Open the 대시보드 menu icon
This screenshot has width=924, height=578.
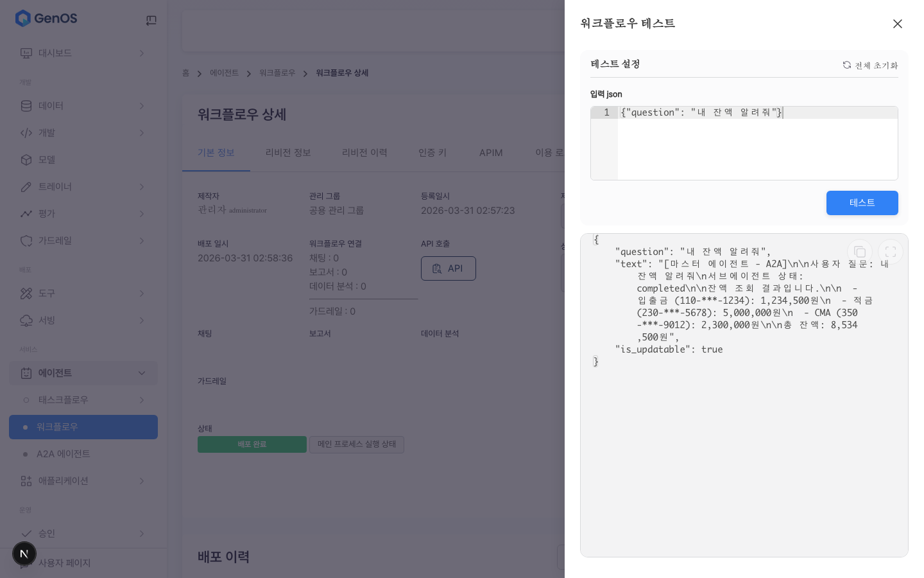click(26, 53)
